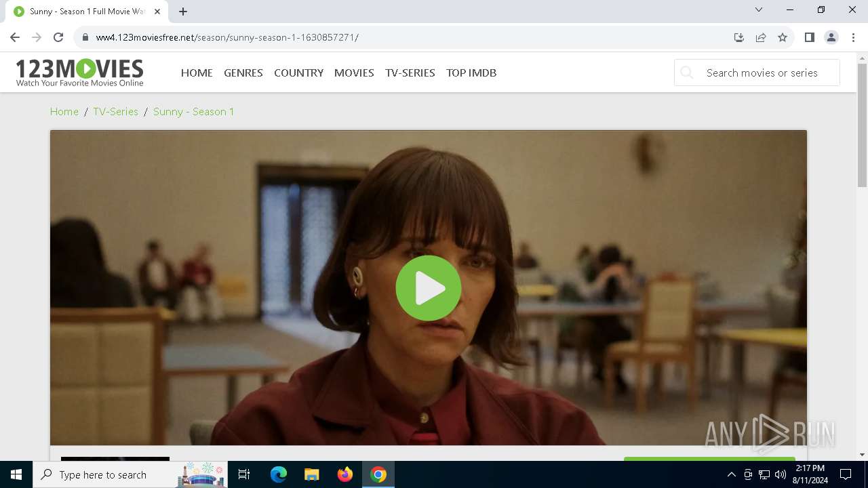This screenshot has width=868, height=488.
Task: Share this page via share icon
Action: (761, 37)
